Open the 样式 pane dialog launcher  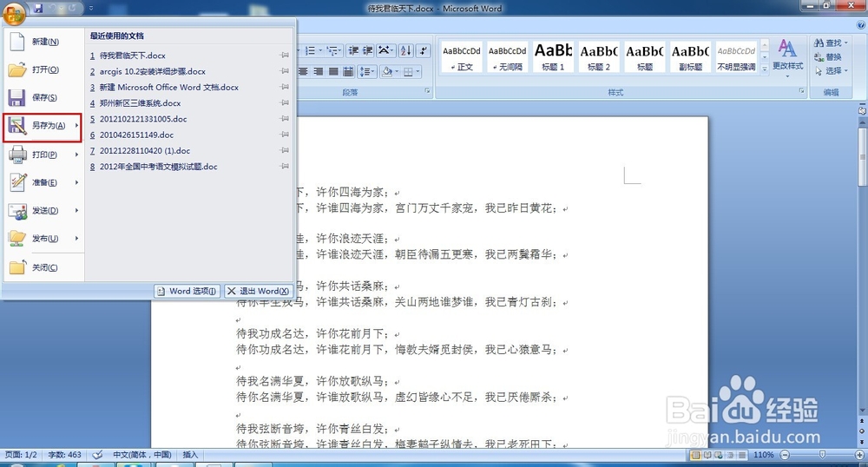point(801,91)
